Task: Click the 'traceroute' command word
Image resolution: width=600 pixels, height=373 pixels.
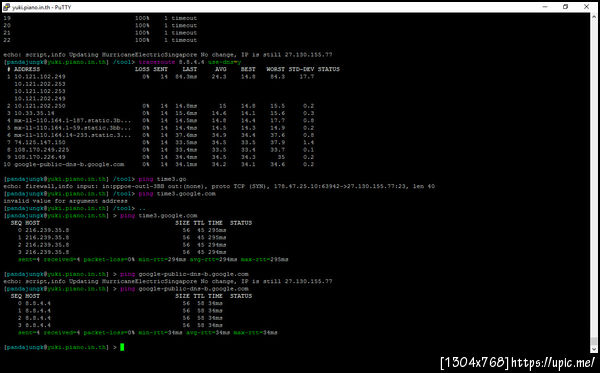Action: click(x=157, y=62)
